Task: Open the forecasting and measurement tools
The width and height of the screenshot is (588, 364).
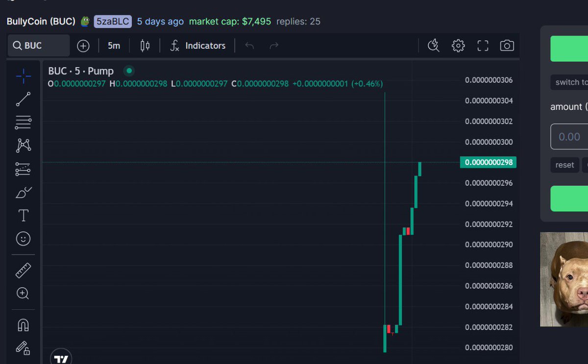Action: 23,169
